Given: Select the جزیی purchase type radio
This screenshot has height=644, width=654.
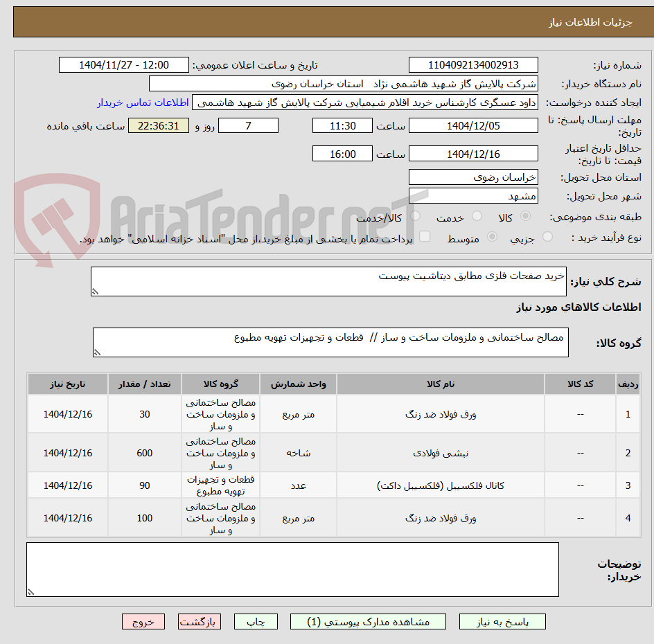Looking at the screenshot, I should (547, 237).
